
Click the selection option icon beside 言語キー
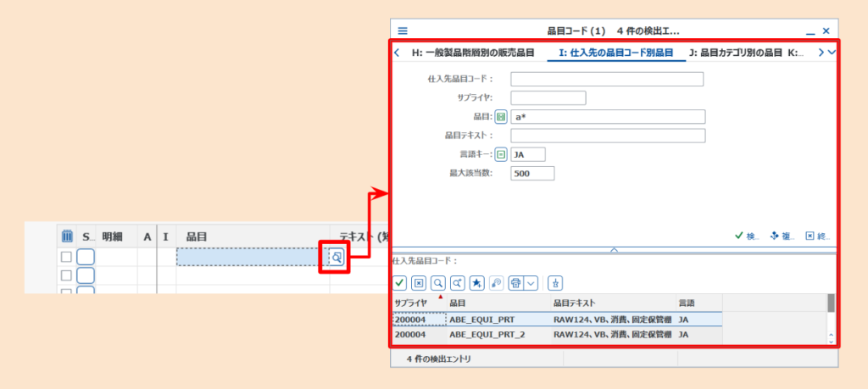[500, 154]
